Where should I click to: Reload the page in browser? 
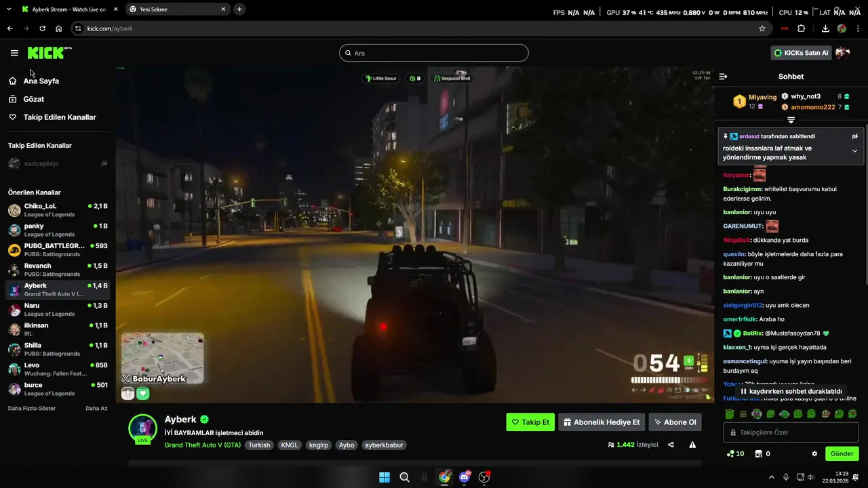click(x=42, y=28)
